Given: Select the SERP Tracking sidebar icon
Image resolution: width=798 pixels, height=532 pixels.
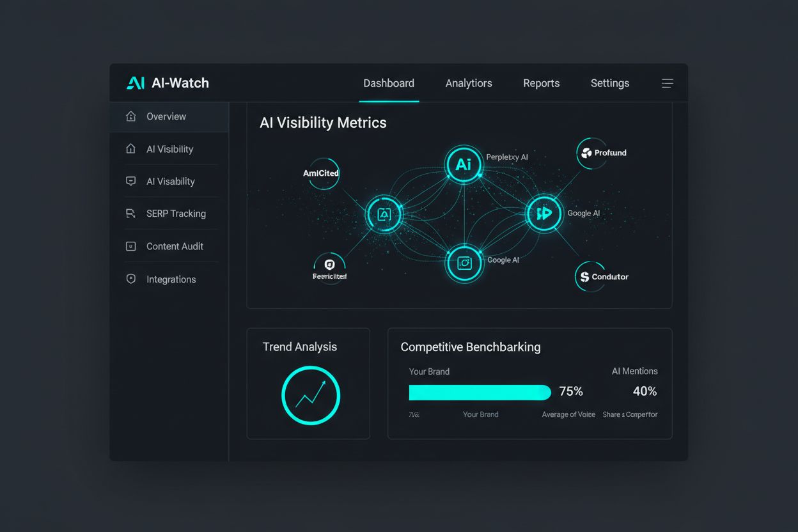Looking at the screenshot, I should tap(130, 213).
